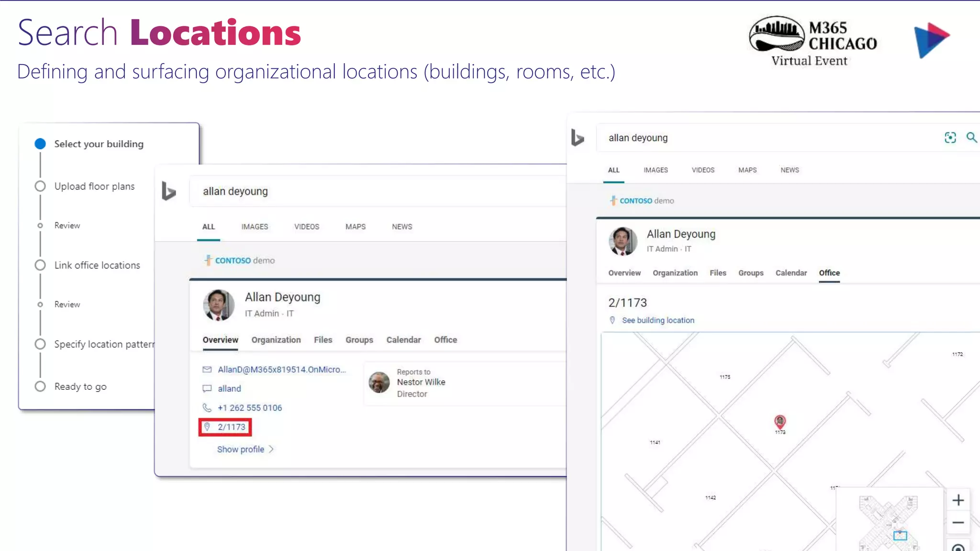Open the IMAGES tab in right search window
980x551 pixels.
tap(656, 170)
